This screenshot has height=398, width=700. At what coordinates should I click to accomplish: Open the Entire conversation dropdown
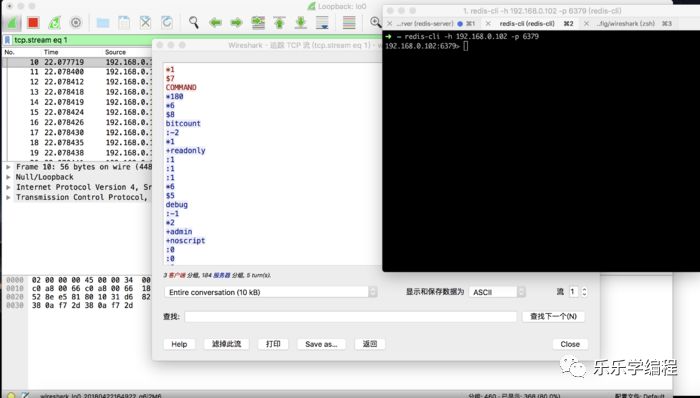coord(271,292)
